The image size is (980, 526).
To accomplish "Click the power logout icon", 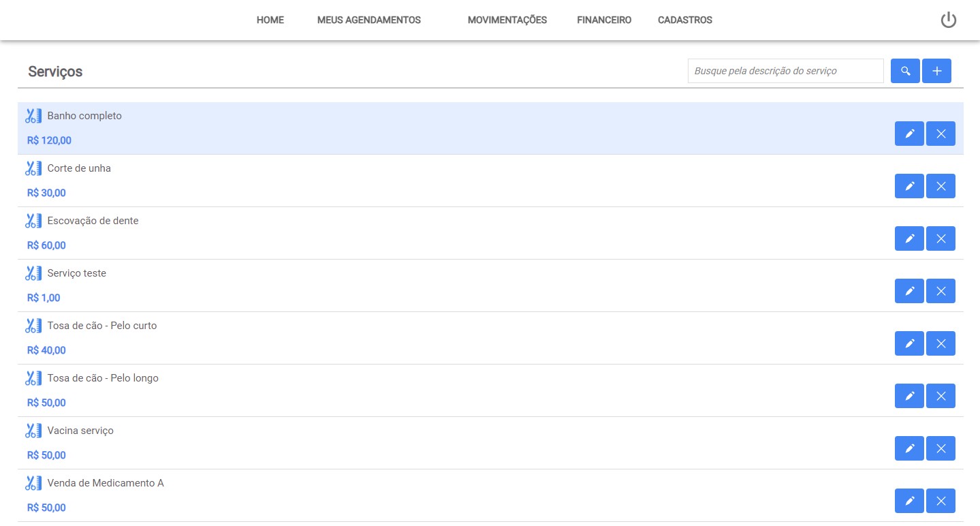I will (948, 20).
